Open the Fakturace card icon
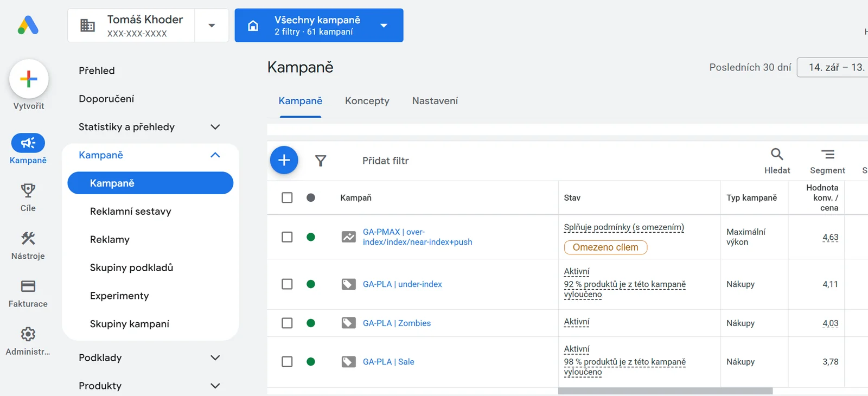Image resolution: width=868 pixels, height=396 pixels. [x=28, y=286]
